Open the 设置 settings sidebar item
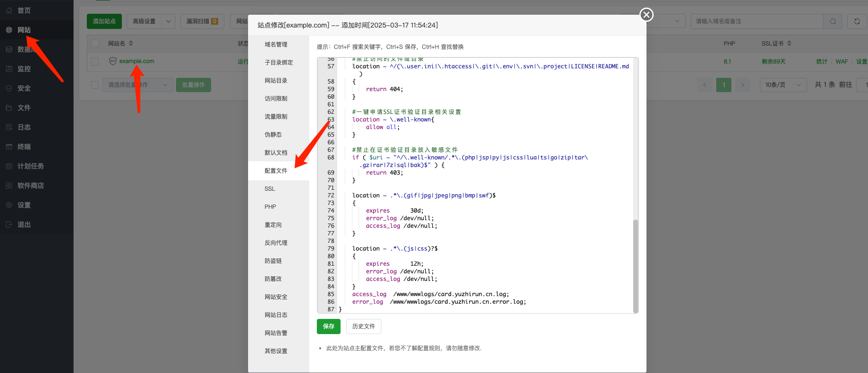Screen dimensions: 868x373 tap(37, 205)
